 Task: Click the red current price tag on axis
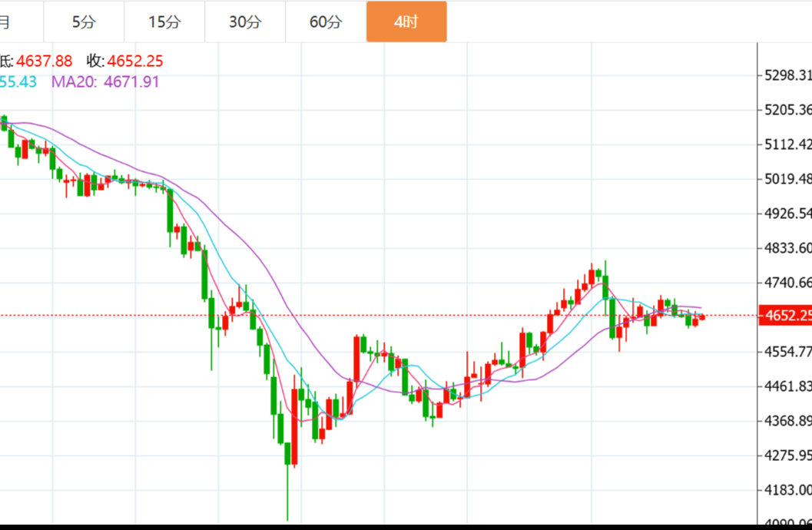tap(785, 316)
